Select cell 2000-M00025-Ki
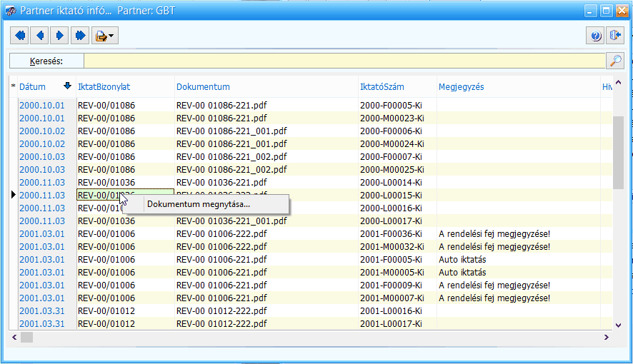The width and height of the screenshot is (633, 364). [392, 170]
